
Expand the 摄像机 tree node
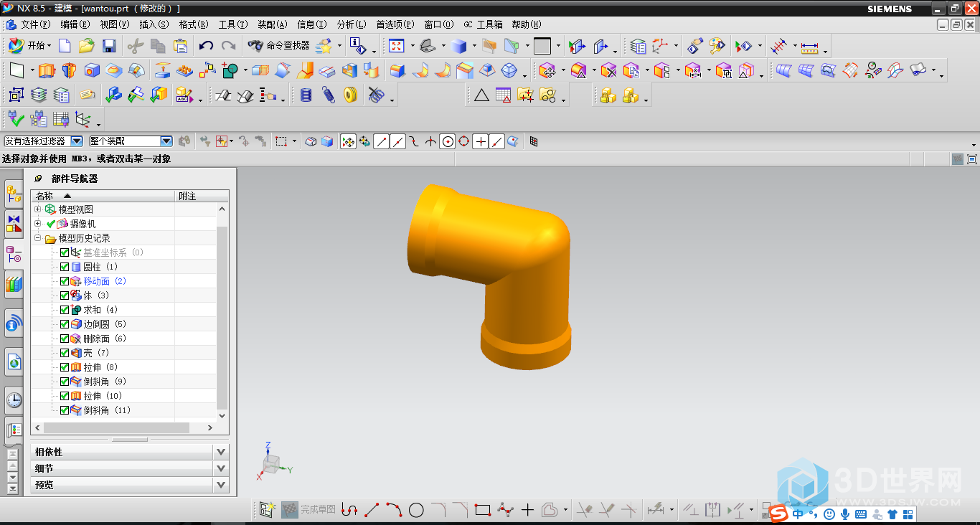[x=38, y=224]
